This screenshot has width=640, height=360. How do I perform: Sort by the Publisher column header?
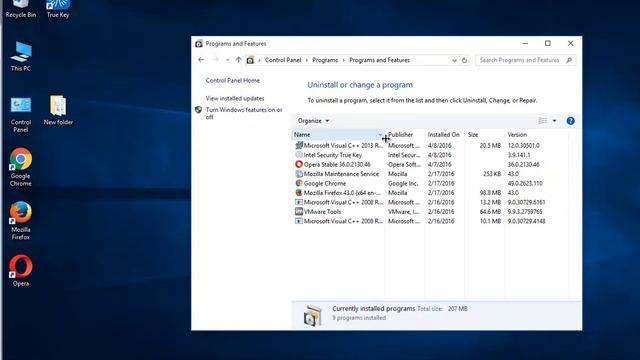pos(404,135)
